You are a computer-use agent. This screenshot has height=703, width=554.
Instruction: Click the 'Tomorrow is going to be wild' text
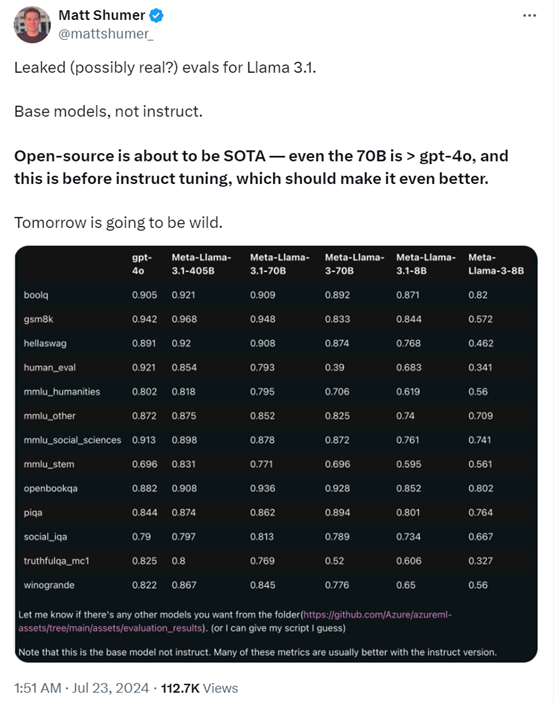tap(118, 222)
